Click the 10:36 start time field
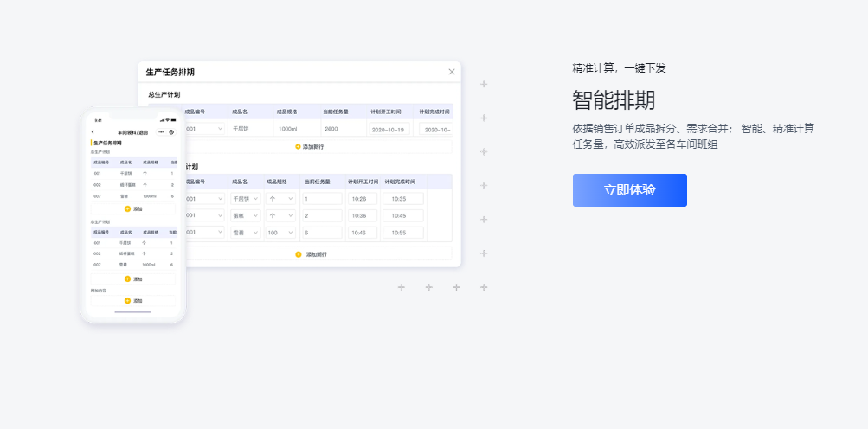Image resolution: width=868 pixels, height=429 pixels. 363,215
